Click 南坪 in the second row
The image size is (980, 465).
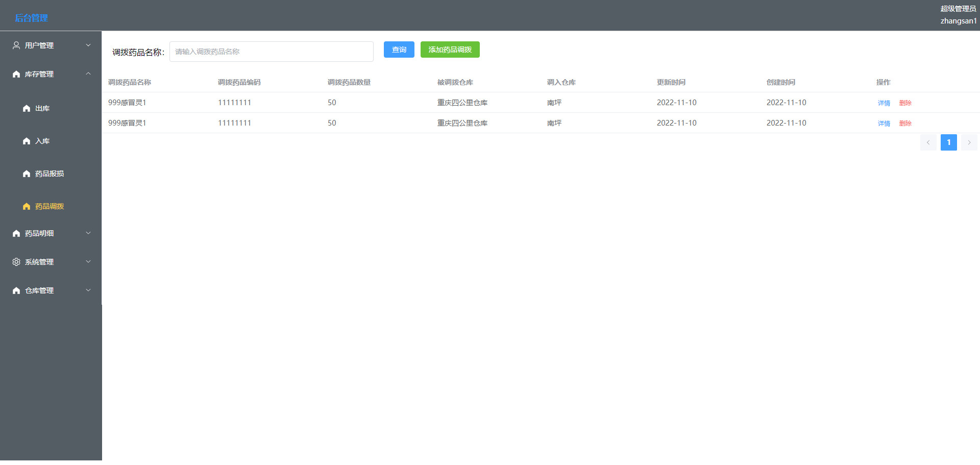pos(554,123)
